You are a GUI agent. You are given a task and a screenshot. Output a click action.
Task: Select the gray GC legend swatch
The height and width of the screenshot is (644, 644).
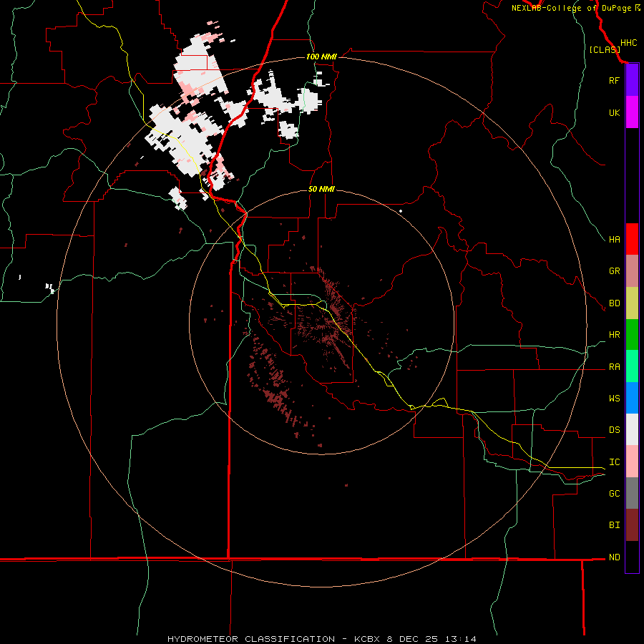coord(632,493)
